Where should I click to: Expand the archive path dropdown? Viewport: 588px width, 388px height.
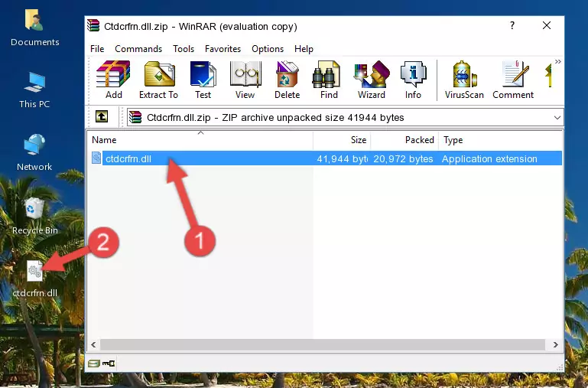click(557, 117)
